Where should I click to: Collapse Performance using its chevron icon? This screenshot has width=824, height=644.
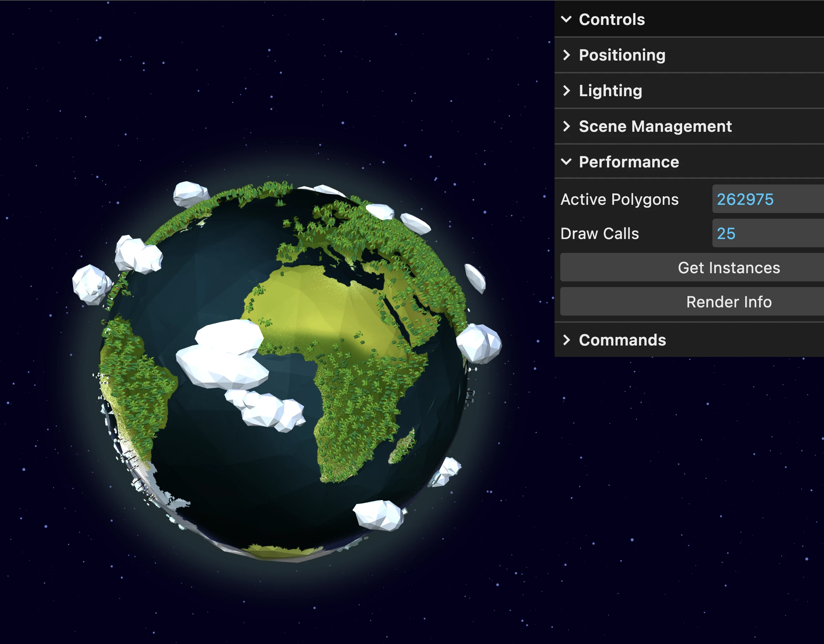coord(566,162)
